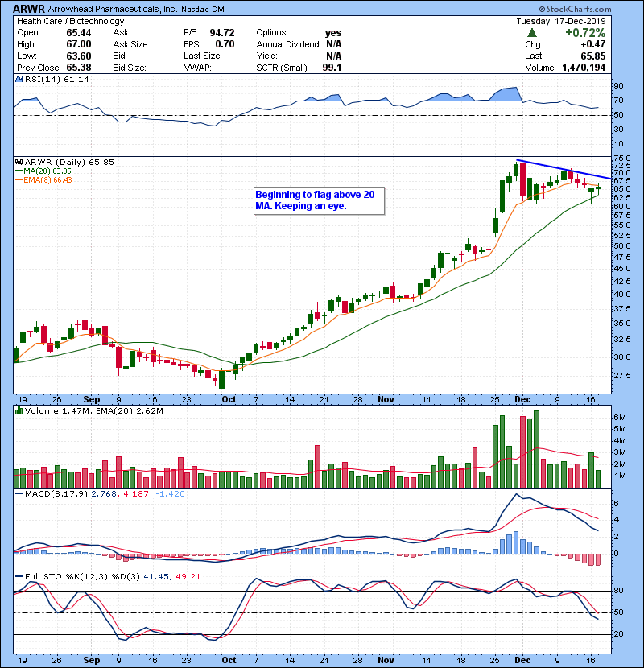The height and width of the screenshot is (668, 644).
Task: Click the Full STO legend line icon
Action: [x=18, y=575]
